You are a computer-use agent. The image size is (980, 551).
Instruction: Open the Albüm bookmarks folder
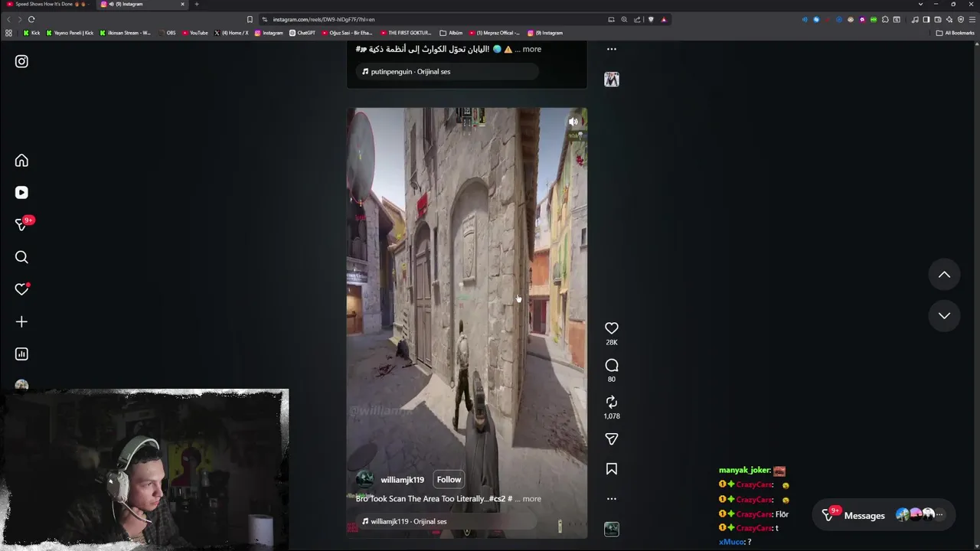(x=452, y=33)
